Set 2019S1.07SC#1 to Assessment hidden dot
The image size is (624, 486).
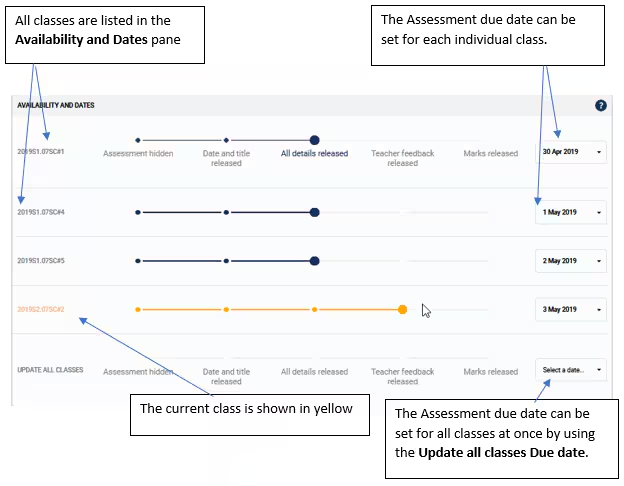138,140
